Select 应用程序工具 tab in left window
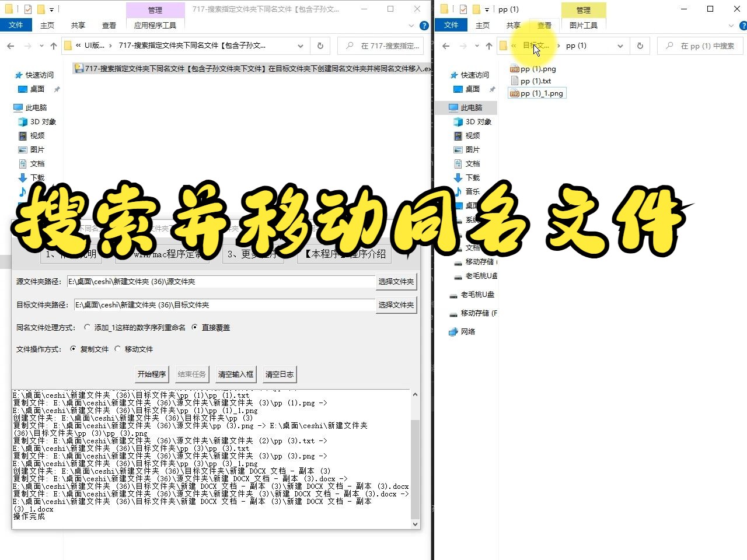Viewport: 747px width, 560px height. (x=155, y=25)
